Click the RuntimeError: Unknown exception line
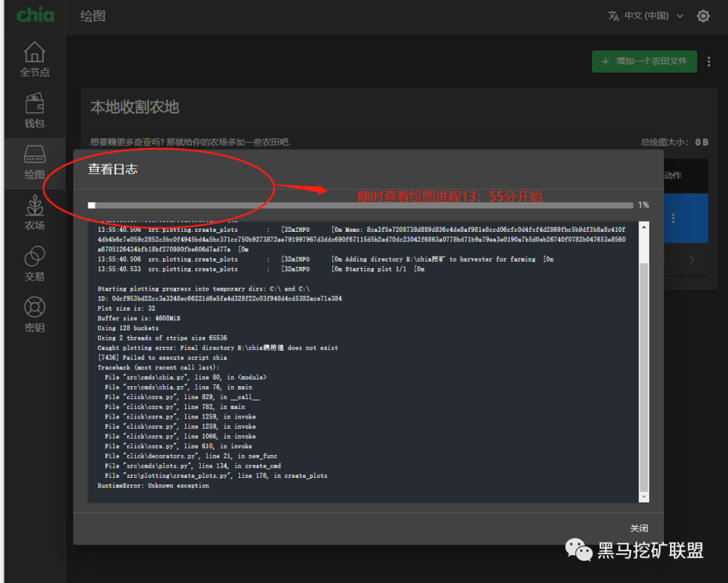Screen dimensions: 728x583 [x=153, y=485]
